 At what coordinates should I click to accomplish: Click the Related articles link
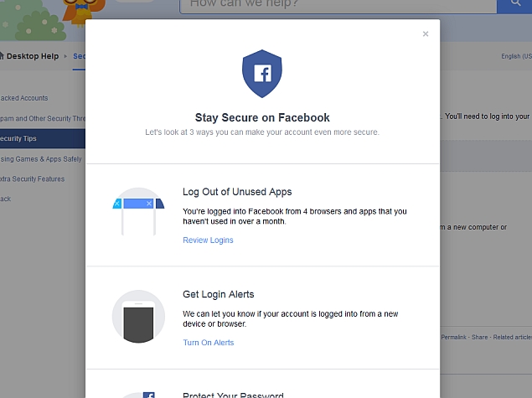tap(513, 338)
